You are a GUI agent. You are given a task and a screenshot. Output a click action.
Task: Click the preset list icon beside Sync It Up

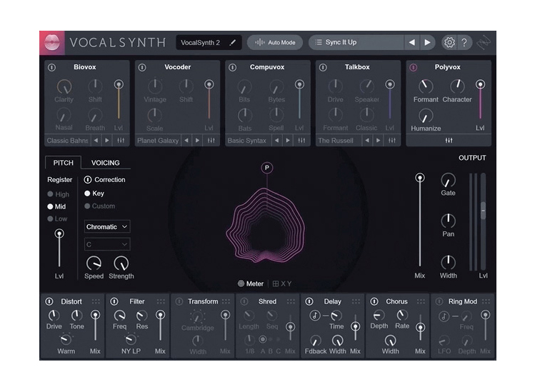coord(319,42)
